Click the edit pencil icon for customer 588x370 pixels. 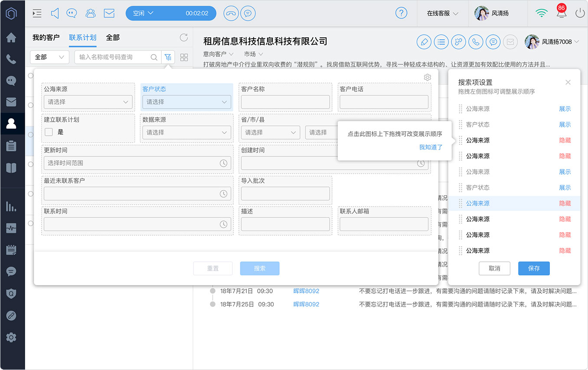[424, 42]
